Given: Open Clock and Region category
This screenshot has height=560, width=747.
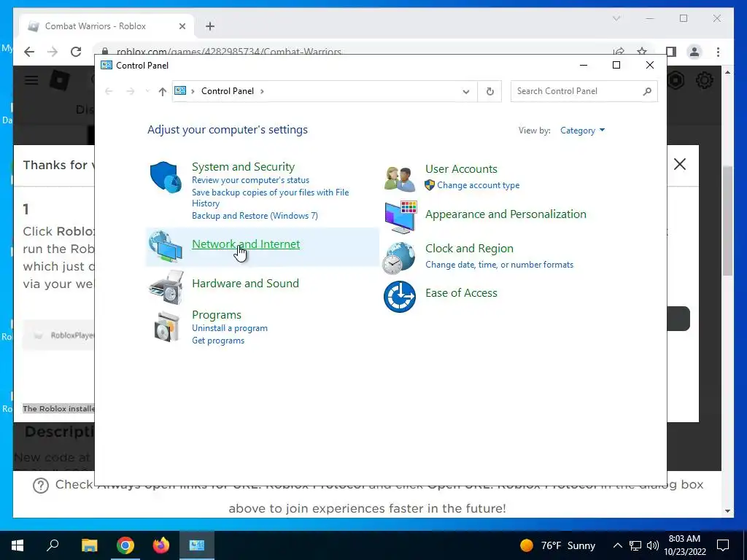Looking at the screenshot, I should pos(469,249).
